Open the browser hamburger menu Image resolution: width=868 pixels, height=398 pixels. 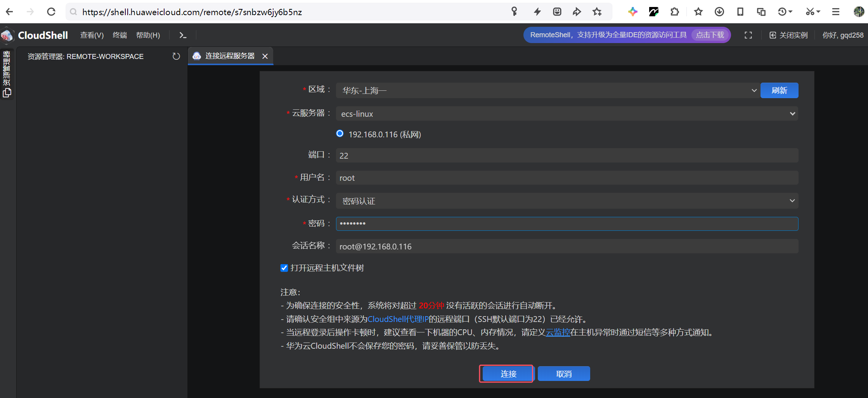[836, 12]
